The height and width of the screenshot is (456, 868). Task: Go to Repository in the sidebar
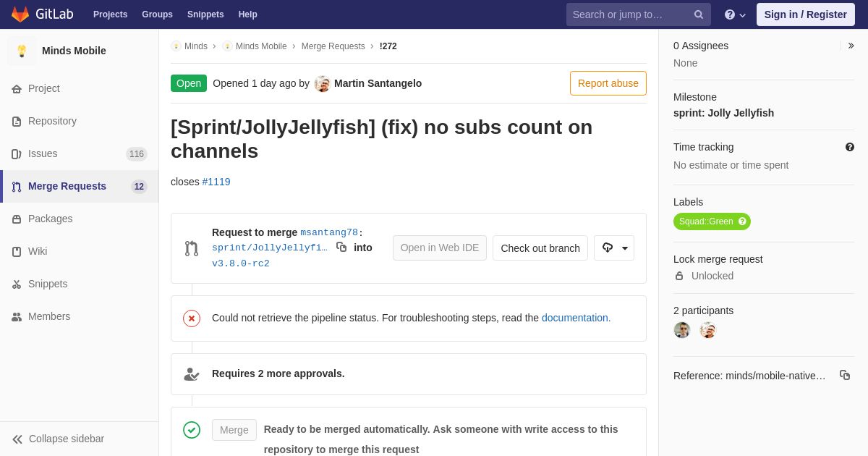coord(52,121)
